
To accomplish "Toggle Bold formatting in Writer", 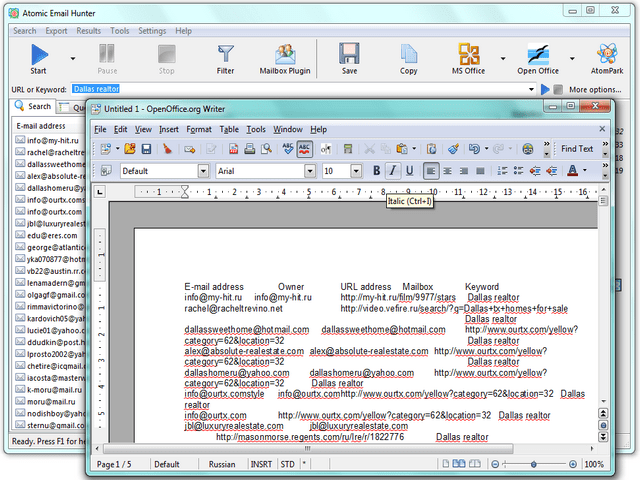I will tap(377, 171).
